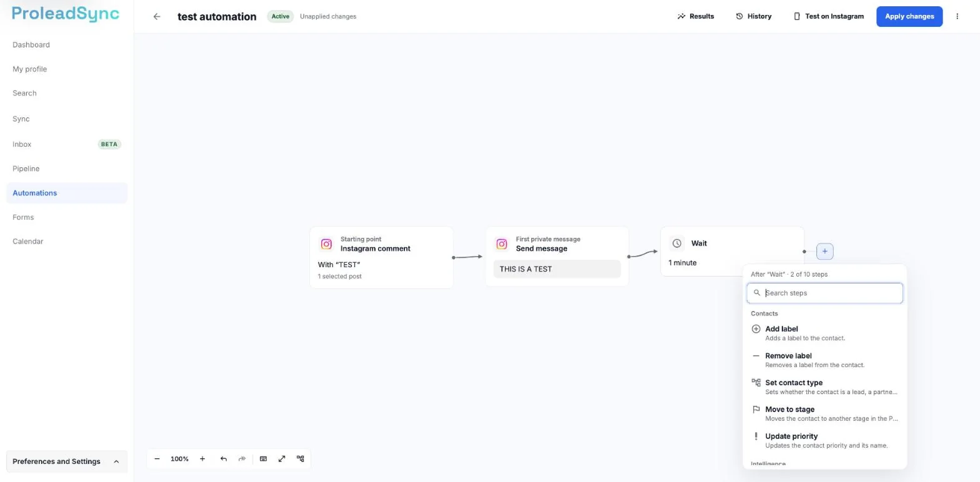Open Dashboard in the sidebar
The image size is (980, 482).
pos(31,45)
